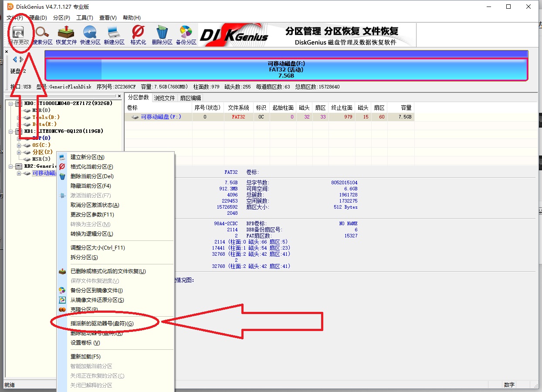Image resolution: width=542 pixels, height=392 pixels.
Task: Select the HD0 932GB disk in the tree
Action: point(68,103)
